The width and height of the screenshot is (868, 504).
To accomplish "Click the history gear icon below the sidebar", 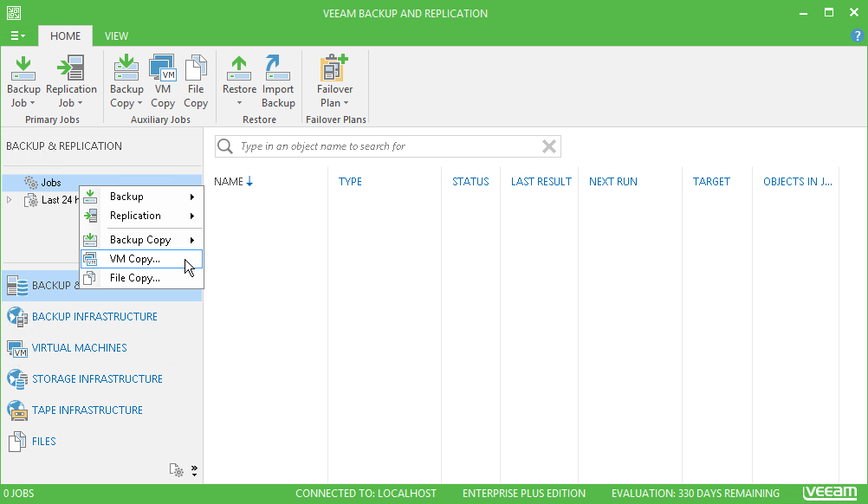I will tap(176, 470).
